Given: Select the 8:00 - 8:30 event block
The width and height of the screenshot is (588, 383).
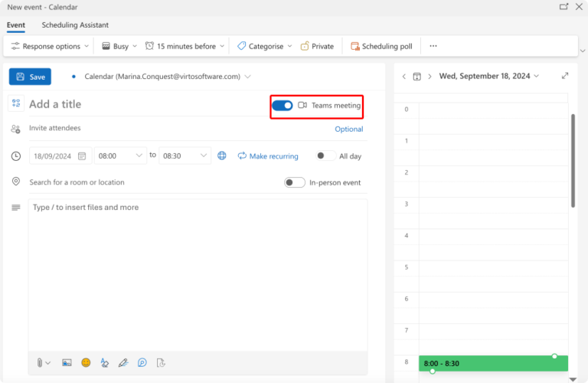Looking at the screenshot, I should [493, 364].
